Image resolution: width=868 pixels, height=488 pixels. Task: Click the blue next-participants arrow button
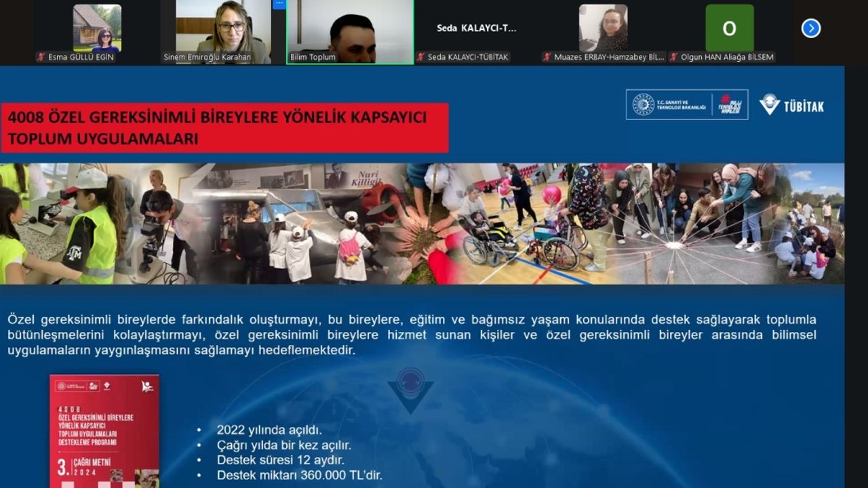coord(810,28)
